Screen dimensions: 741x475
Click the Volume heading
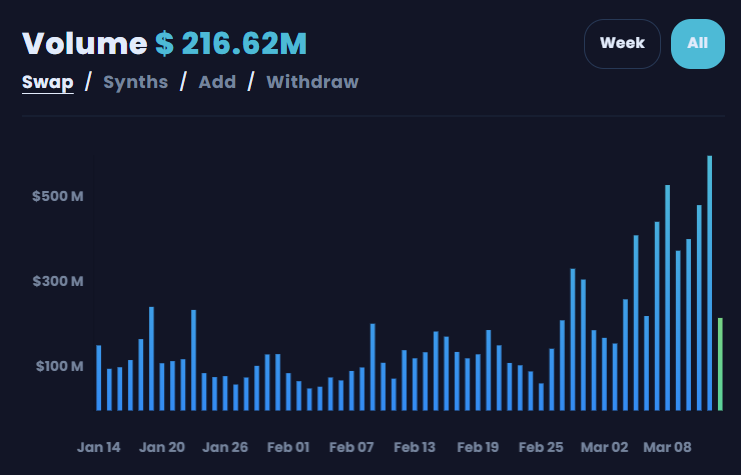[x=84, y=44]
